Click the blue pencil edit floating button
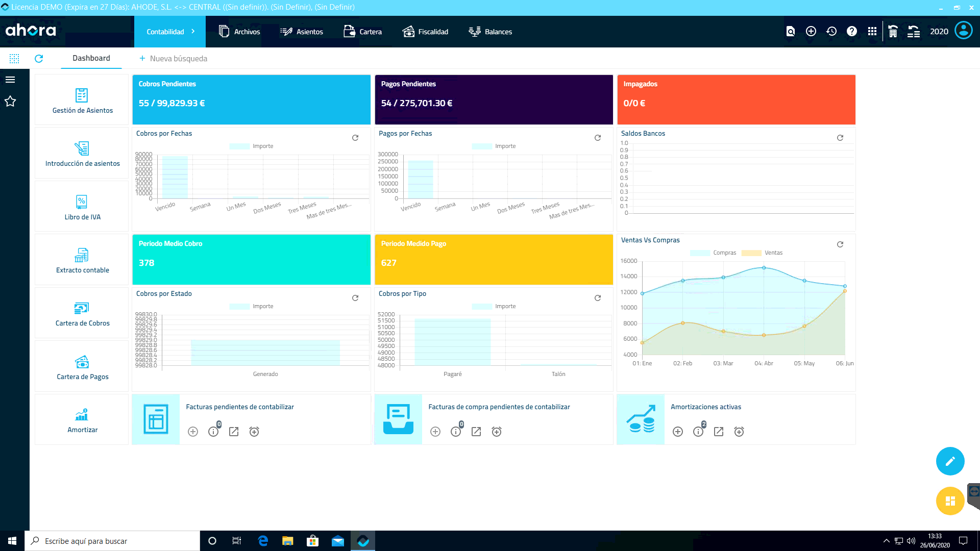Viewport: 980px width, 551px height. click(950, 461)
